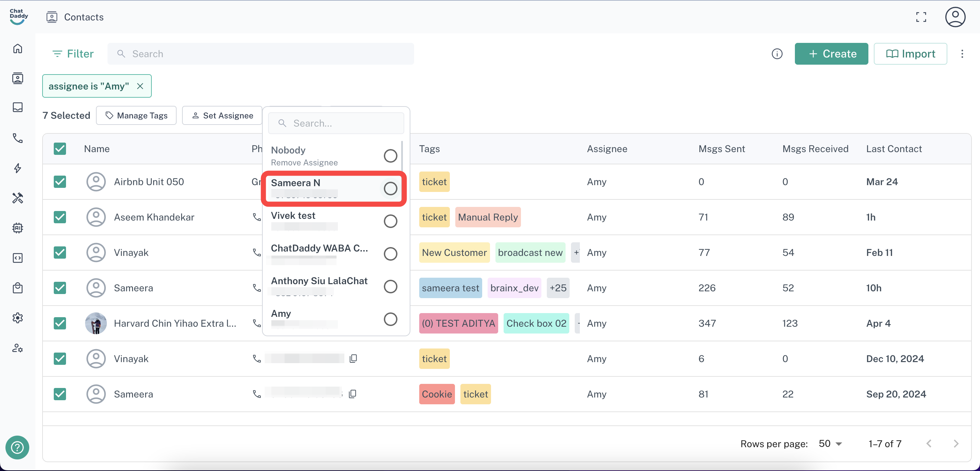Click the Create button
Screen dimensions: 980x471
coord(831,54)
